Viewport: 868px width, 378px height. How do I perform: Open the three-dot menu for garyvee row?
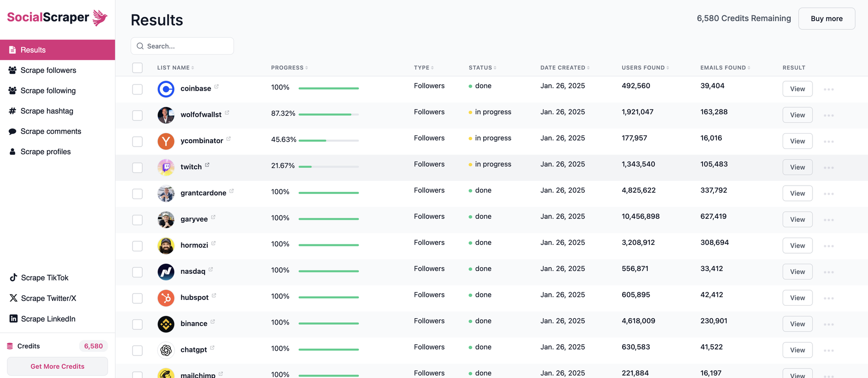(828, 220)
